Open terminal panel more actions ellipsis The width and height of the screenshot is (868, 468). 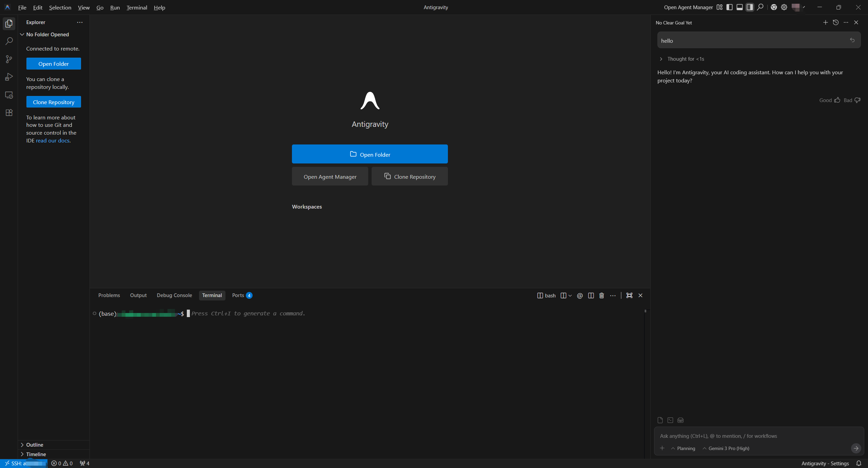pos(613,296)
